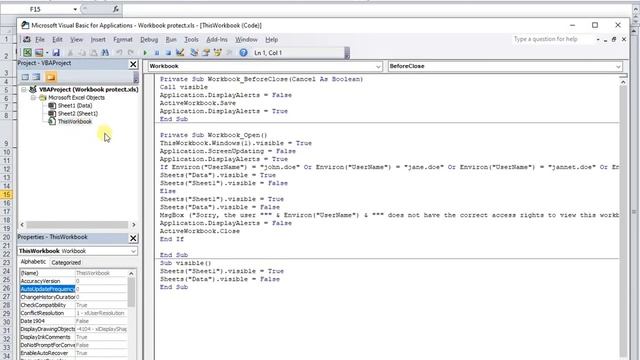
Task: Click the Find binoculars icon
Action: pos(105,53)
